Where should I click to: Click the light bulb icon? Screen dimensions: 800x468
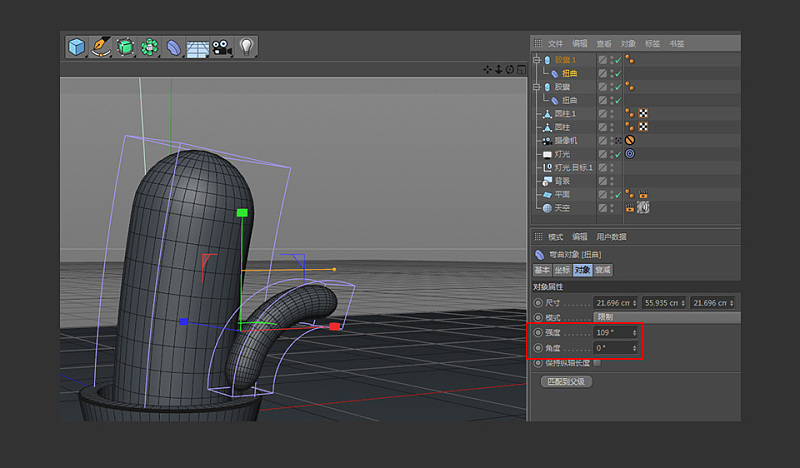coord(245,47)
